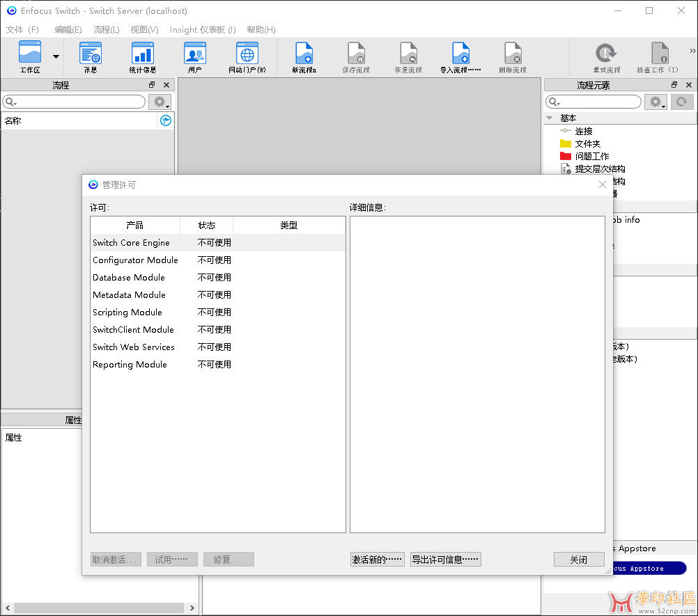Select the Switch Web Services row
The width and height of the screenshot is (698, 616).
coord(217,347)
